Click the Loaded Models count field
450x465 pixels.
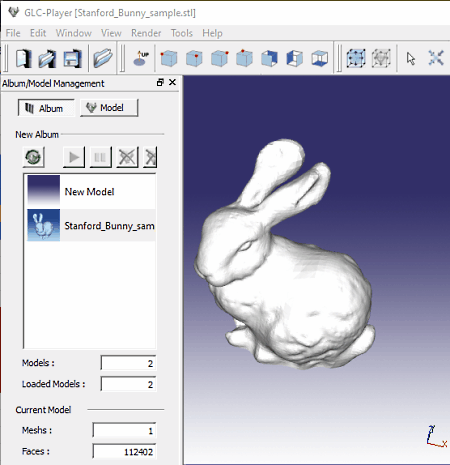pos(128,384)
